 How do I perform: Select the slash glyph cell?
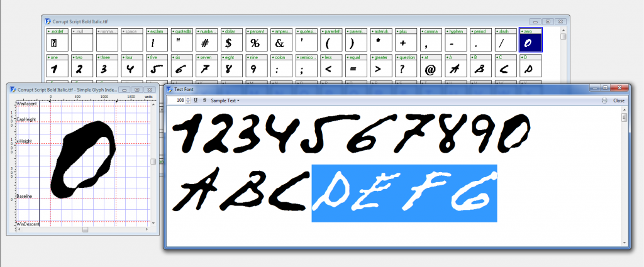506,40
